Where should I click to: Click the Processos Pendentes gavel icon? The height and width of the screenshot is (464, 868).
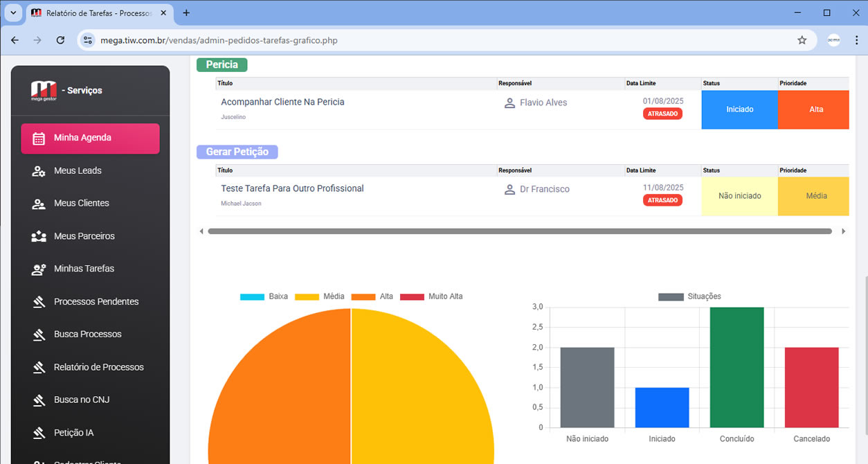click(x=39, y=302)
